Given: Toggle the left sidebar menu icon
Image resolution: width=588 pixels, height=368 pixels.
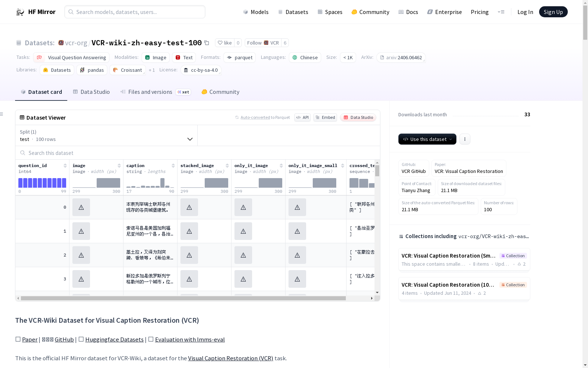Looking at the screenshot, I should click(x=1, y=114).
